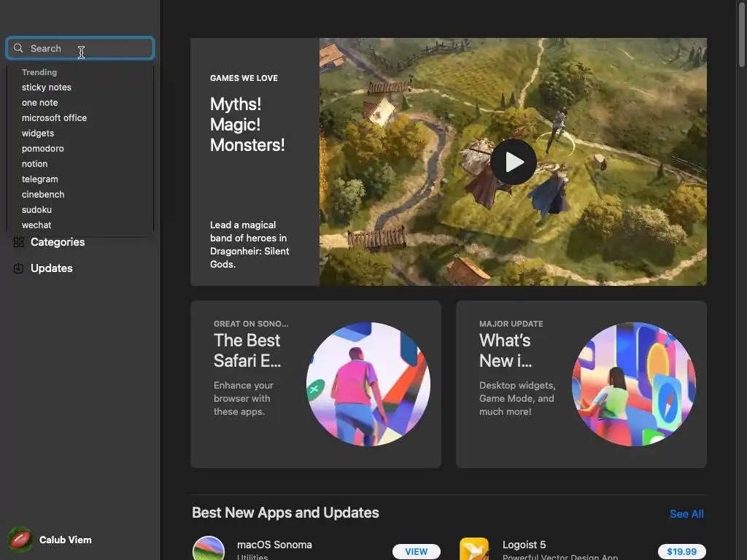Click the Updates download icon in sidebar
Screen dimensions: 747x560
18,268
